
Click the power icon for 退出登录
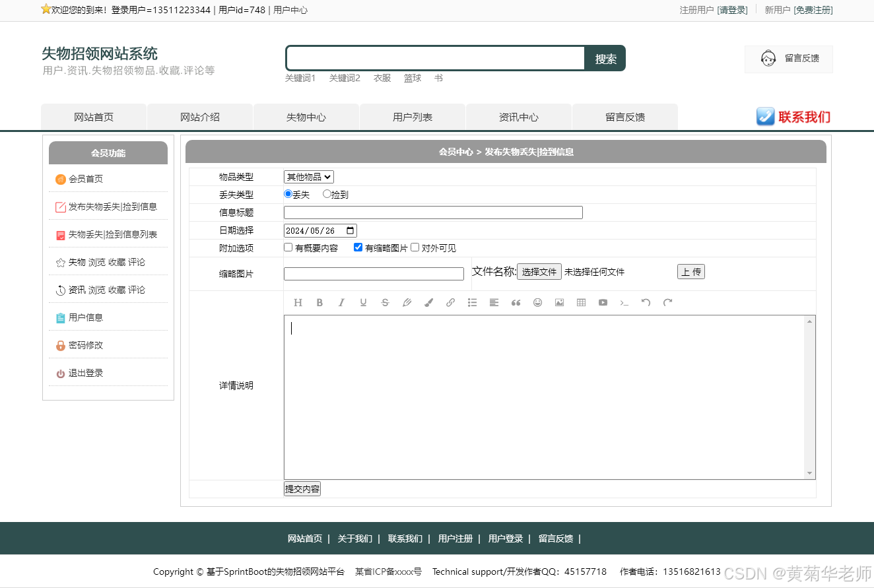61,374
